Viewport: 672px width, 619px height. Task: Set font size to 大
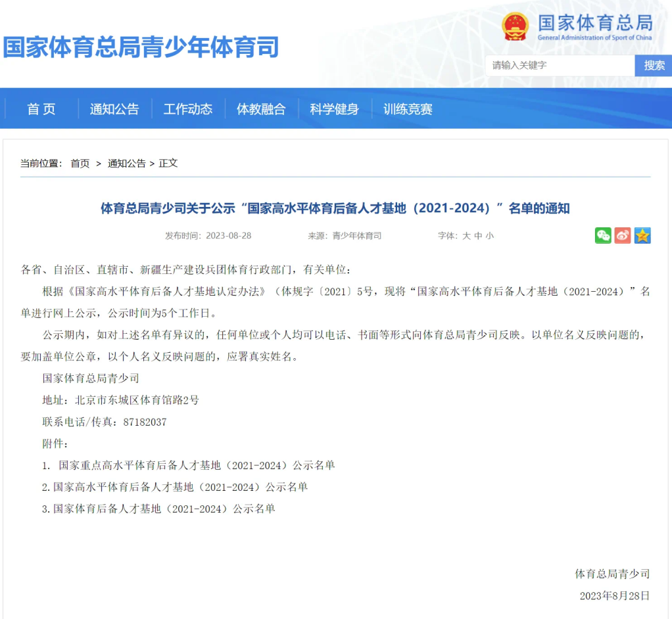tap(466, 236)
